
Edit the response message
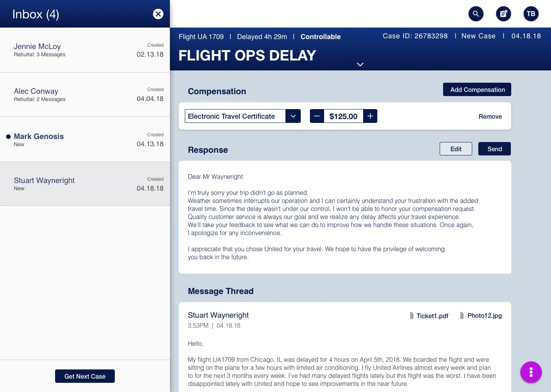click(456, 149)
